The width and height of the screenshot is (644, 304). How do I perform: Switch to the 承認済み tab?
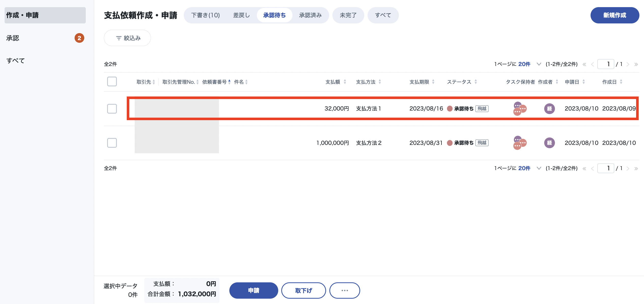[310, 15]
